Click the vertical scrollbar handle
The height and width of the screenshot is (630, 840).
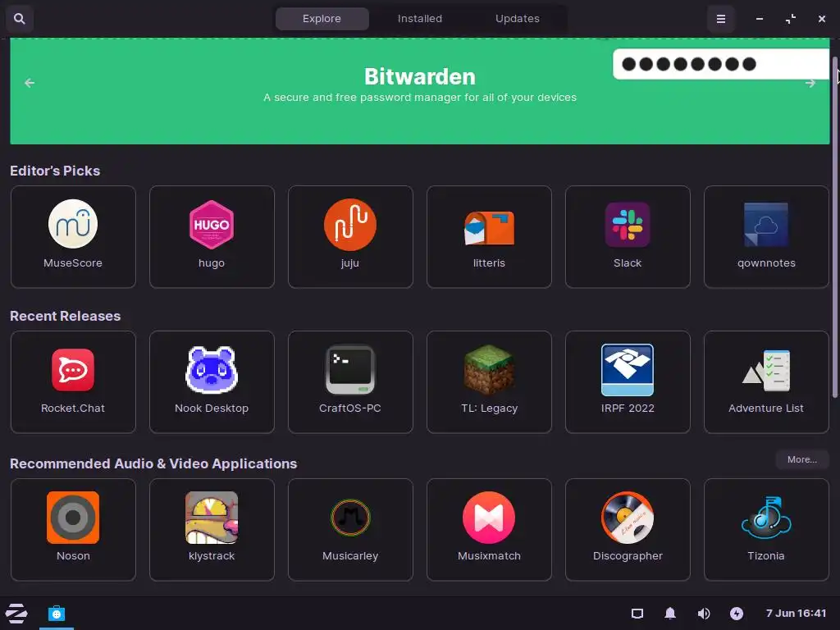click(834, 226)
